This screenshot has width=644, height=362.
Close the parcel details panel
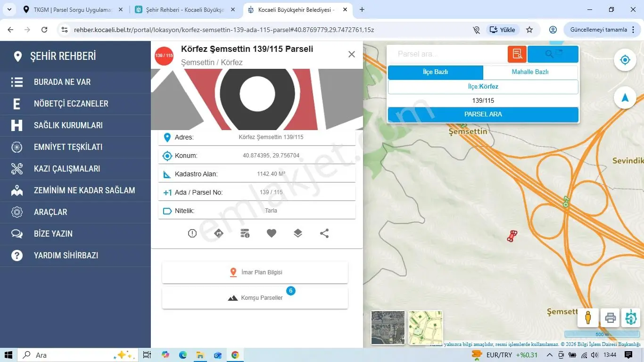point(352,54)
